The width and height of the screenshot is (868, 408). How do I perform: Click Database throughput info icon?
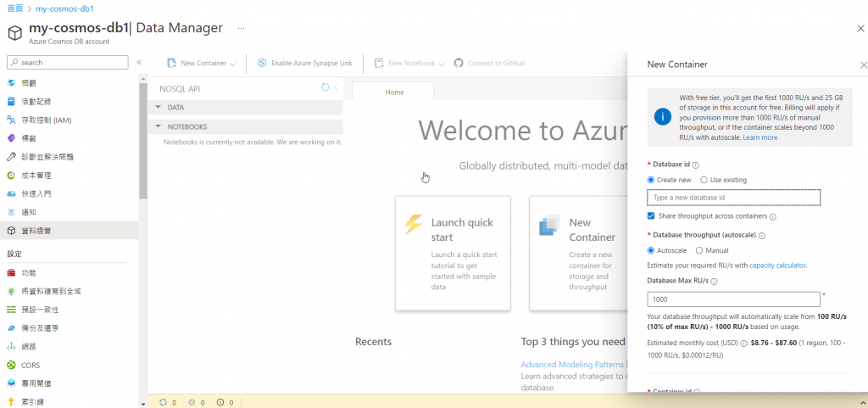tap(762, 235)
